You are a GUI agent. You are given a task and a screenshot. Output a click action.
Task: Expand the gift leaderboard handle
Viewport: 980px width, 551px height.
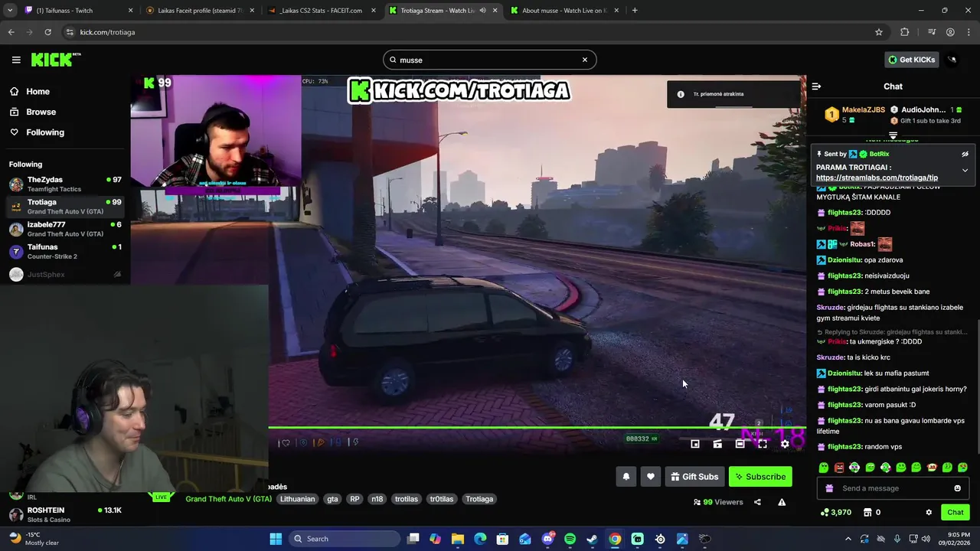[x=893, y=135]
